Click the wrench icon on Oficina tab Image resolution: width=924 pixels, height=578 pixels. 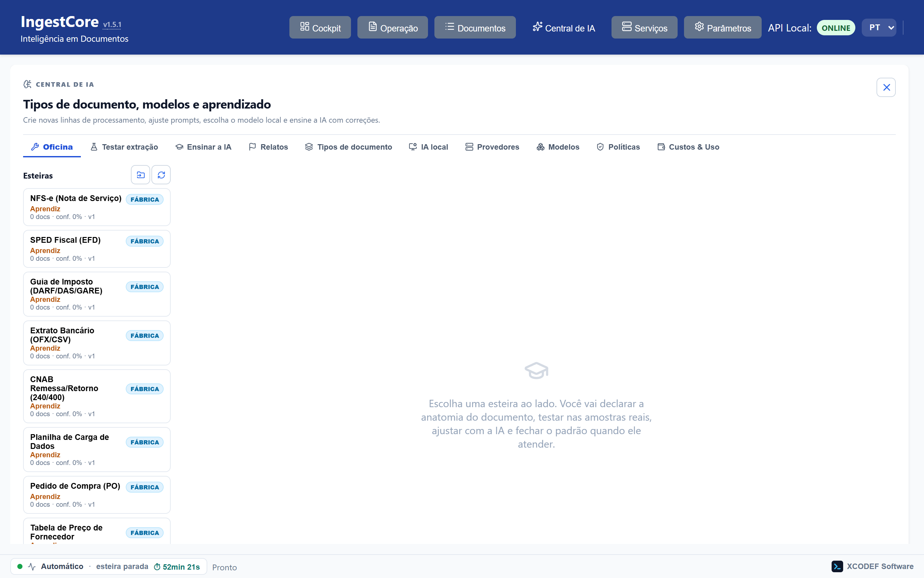(35, 147)
